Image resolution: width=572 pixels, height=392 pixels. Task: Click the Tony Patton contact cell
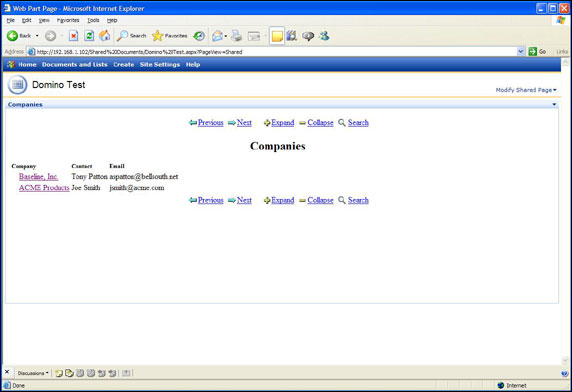point(89,176)
